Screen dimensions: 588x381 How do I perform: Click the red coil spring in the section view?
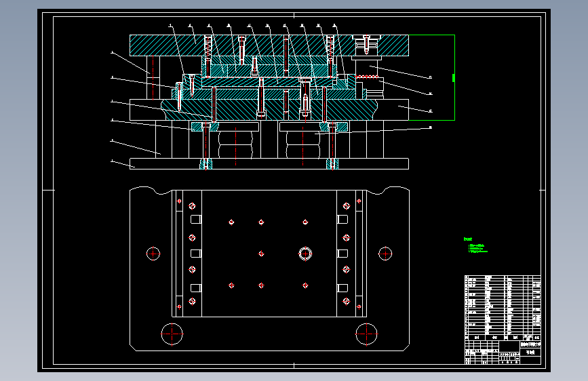[x=366, y=77]
